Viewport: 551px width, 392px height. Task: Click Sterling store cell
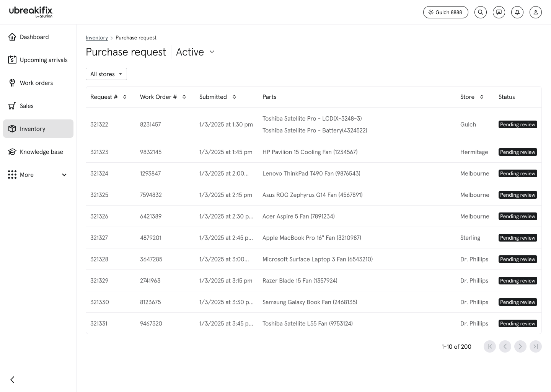click(470, 238)
